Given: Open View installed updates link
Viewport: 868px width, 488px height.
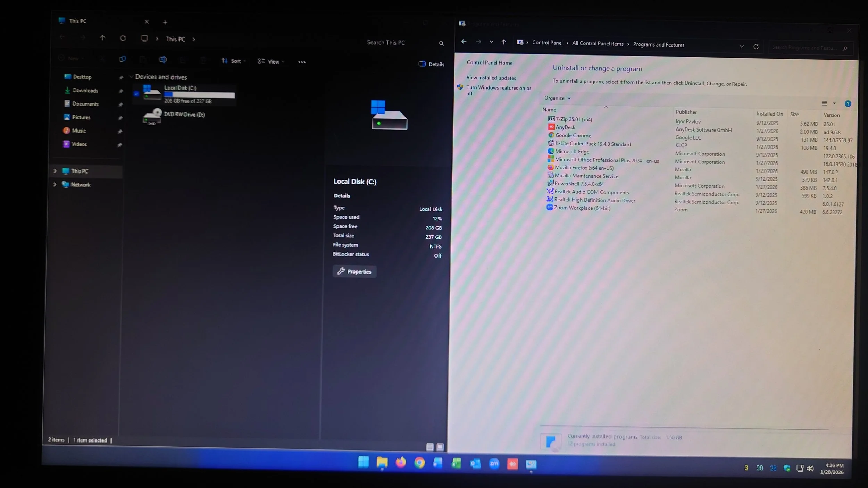Looking at the screenshot, I should [491, 78].
